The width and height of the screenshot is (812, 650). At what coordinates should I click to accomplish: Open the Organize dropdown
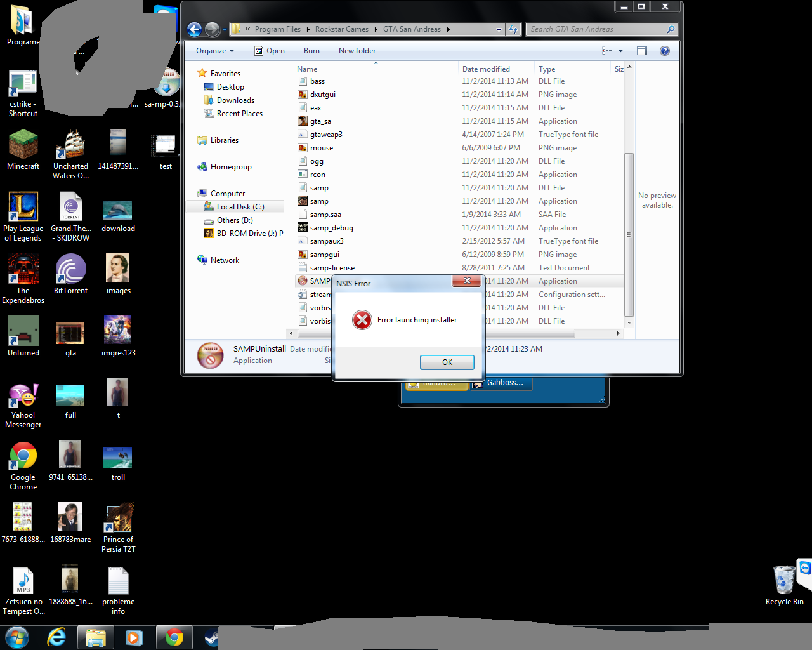pos(214,50)
